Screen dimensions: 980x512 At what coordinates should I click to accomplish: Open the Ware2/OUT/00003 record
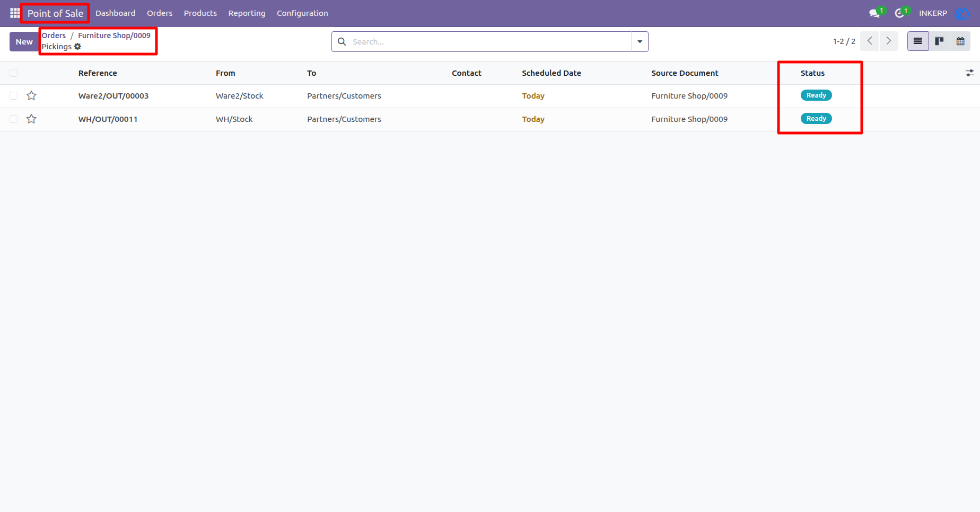pos(113,96)
